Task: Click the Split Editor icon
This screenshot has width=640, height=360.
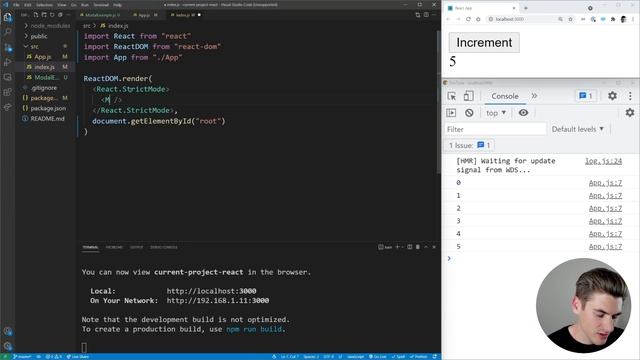Action: (426, 15)
